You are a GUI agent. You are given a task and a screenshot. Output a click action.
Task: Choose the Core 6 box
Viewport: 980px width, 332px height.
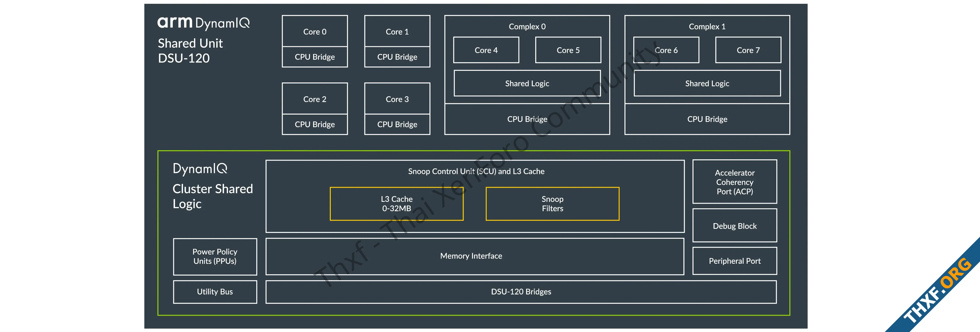coord(666,50)
